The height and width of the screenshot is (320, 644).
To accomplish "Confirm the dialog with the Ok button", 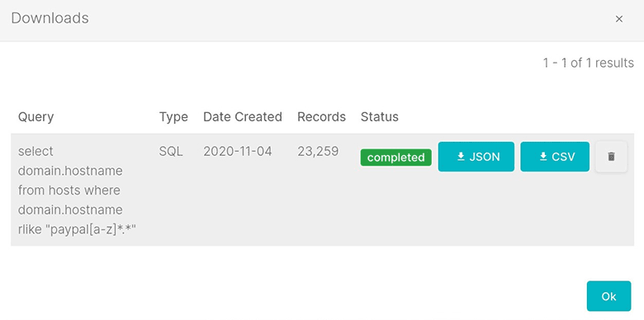I will 608,296.
